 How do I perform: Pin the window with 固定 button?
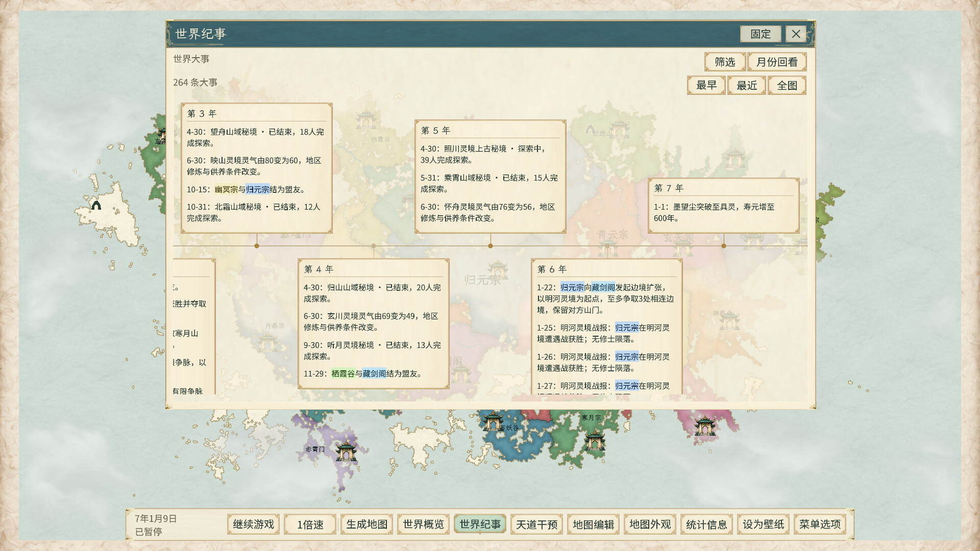761,34
